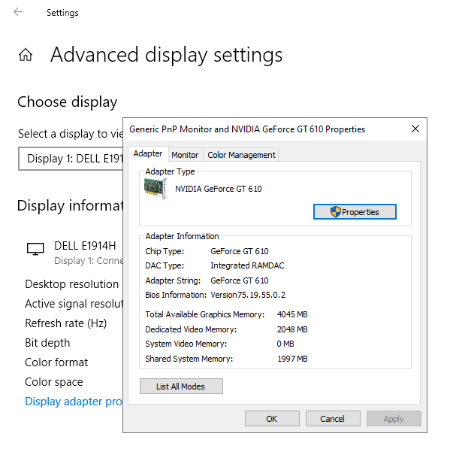Click the 0 MB system video memory value
Screen dimensions: 453x476
pos(285,344)
